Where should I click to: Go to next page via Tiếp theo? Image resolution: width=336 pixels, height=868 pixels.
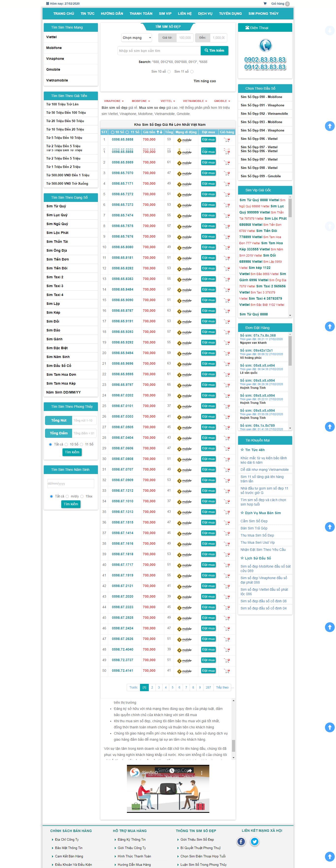[222, 688]
